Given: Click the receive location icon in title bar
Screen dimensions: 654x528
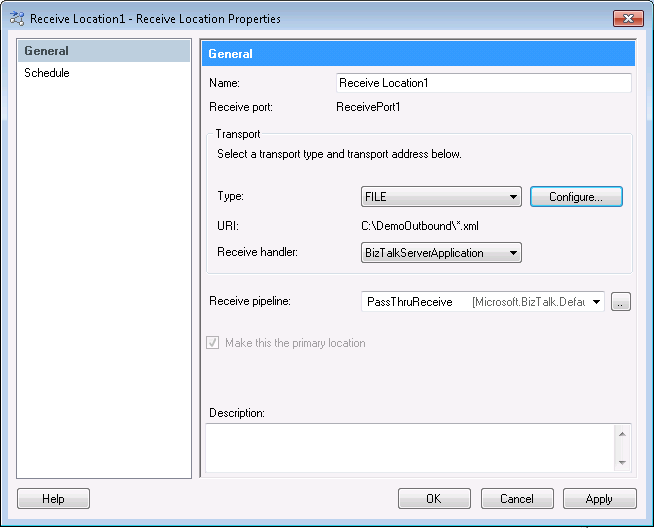Looking at the screenshot, I should tap(17, 18).
